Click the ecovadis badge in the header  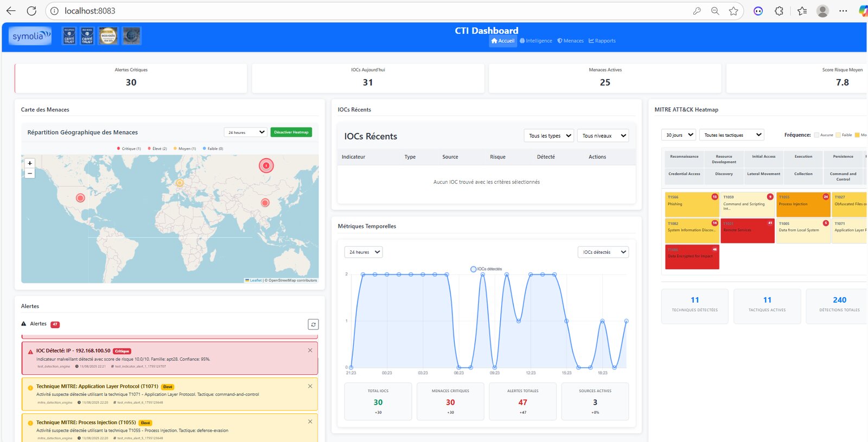[x=108, y=36]
